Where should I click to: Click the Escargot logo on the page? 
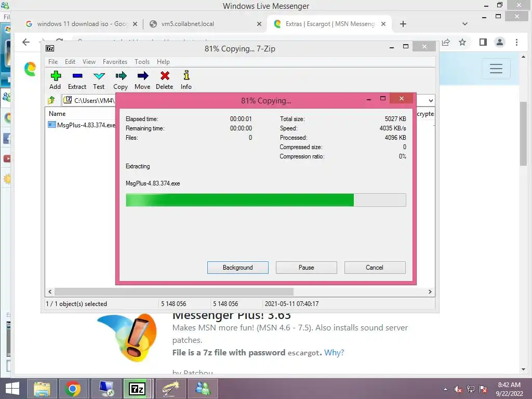(30, 69)
